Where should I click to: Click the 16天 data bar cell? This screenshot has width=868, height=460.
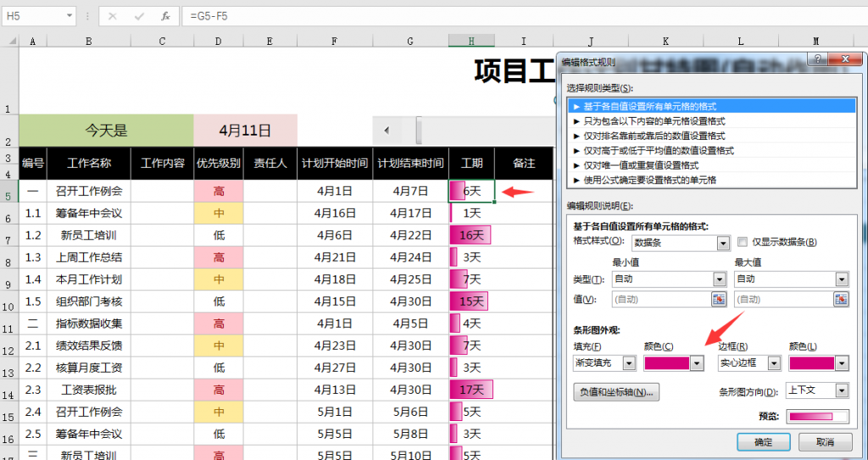[x=471, y=236]
